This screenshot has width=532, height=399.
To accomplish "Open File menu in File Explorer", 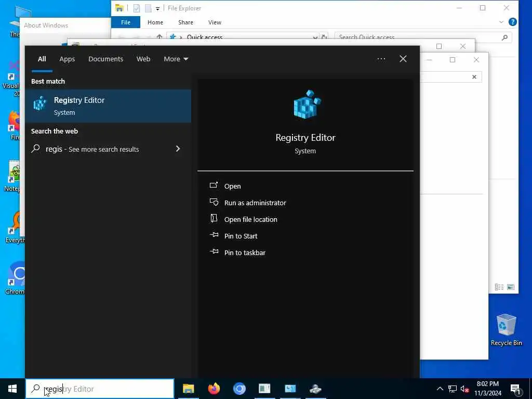I will 126,22.
